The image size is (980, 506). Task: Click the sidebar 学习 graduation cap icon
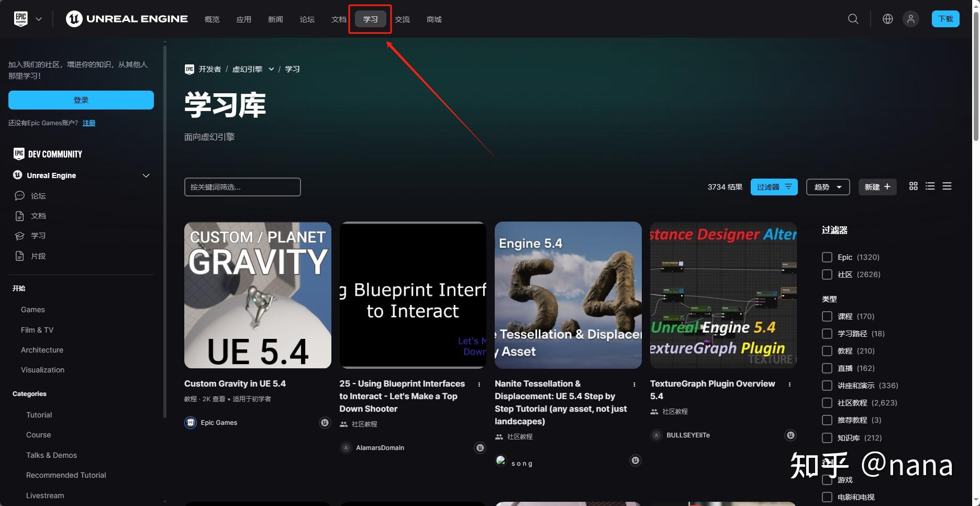click(x=19, y=236)
